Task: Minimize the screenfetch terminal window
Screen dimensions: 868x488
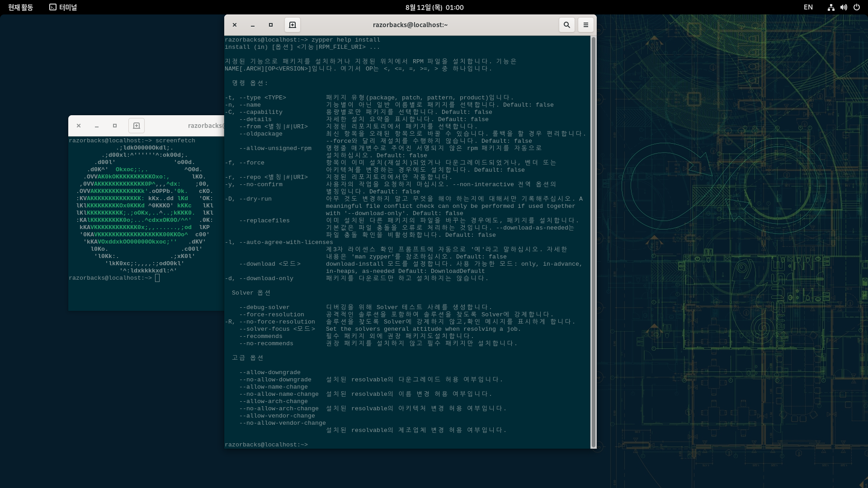Action: 97,126
